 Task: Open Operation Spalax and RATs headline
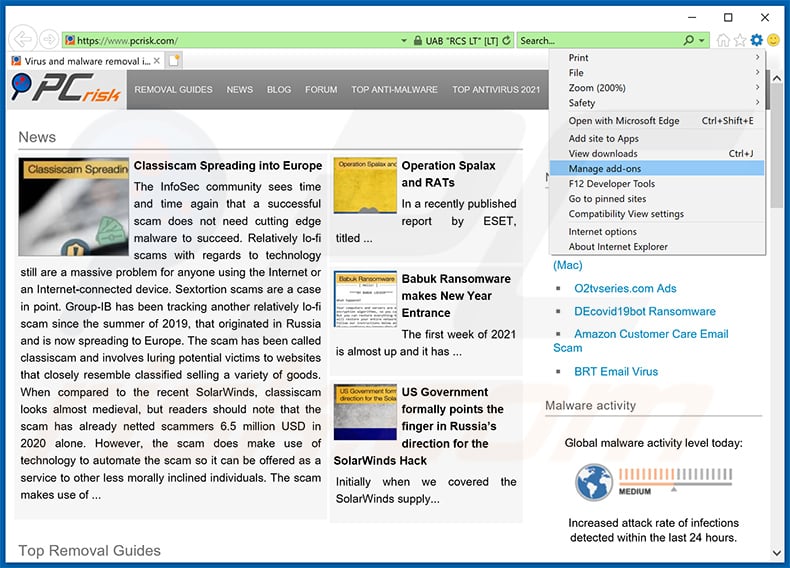coord(448,174)
